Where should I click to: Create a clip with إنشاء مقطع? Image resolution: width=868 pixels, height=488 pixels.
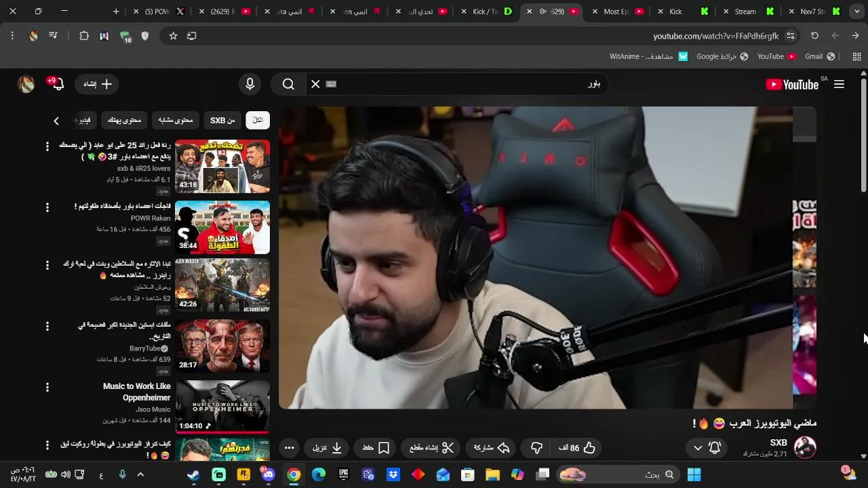tap(431, 447)
